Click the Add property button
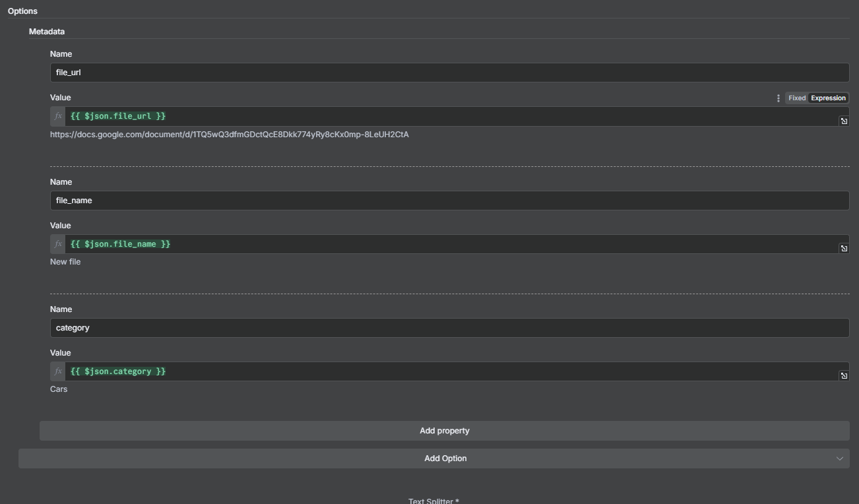The image size is (859, 504). [x=445, y=431]
